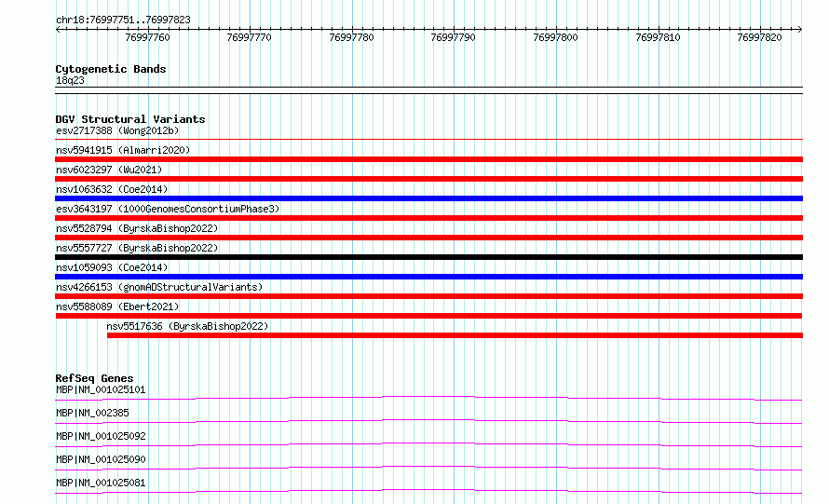
Task: Click right arrow end of the ruler
Action: (799, 30)
